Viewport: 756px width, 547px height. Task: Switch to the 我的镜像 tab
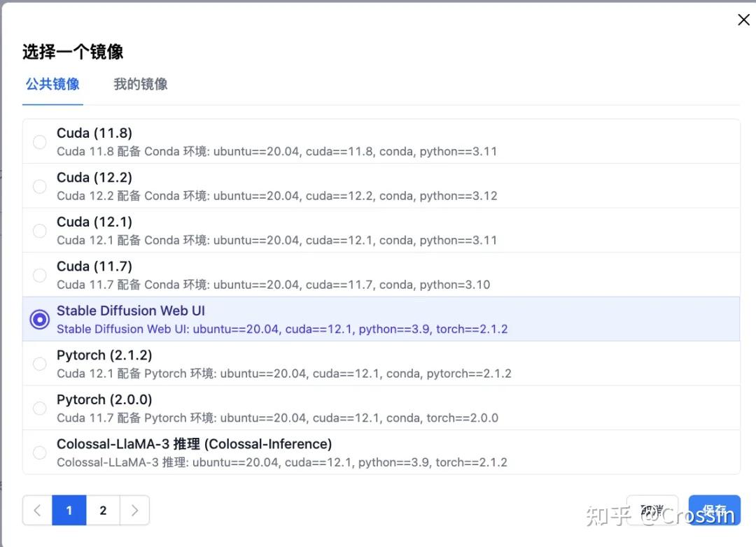[x=140, y=85]
